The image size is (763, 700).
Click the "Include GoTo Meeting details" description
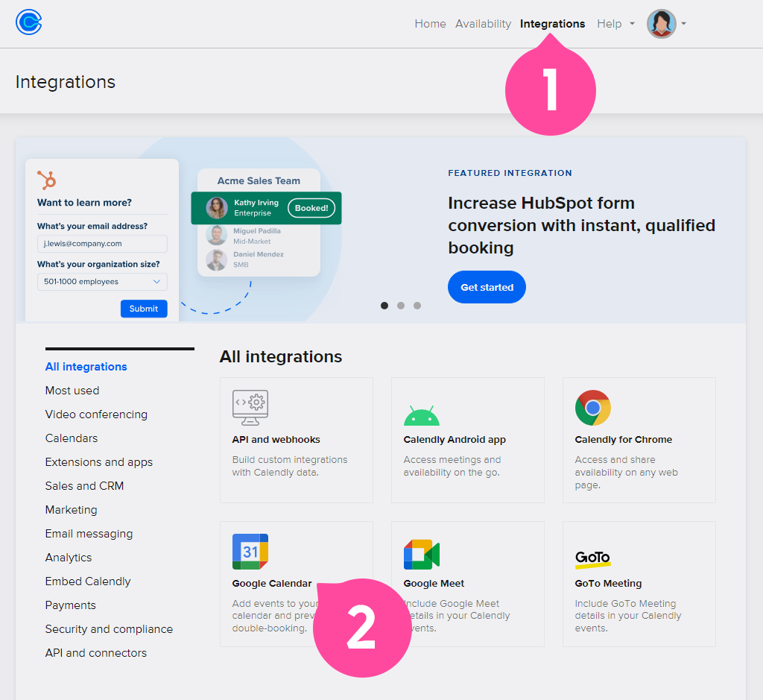[x=627, y=616]
